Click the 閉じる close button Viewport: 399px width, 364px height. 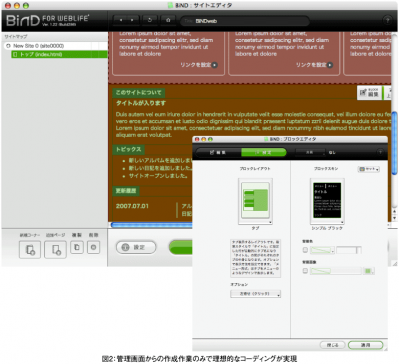click(332, 345)
